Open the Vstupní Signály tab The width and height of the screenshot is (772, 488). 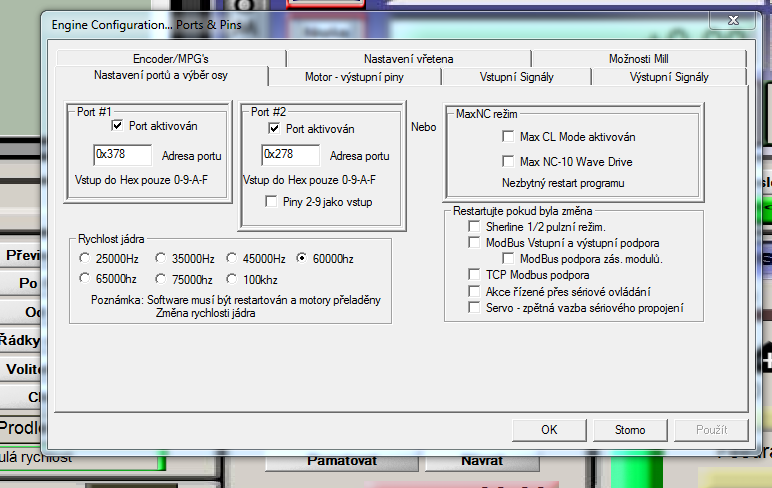520,77
